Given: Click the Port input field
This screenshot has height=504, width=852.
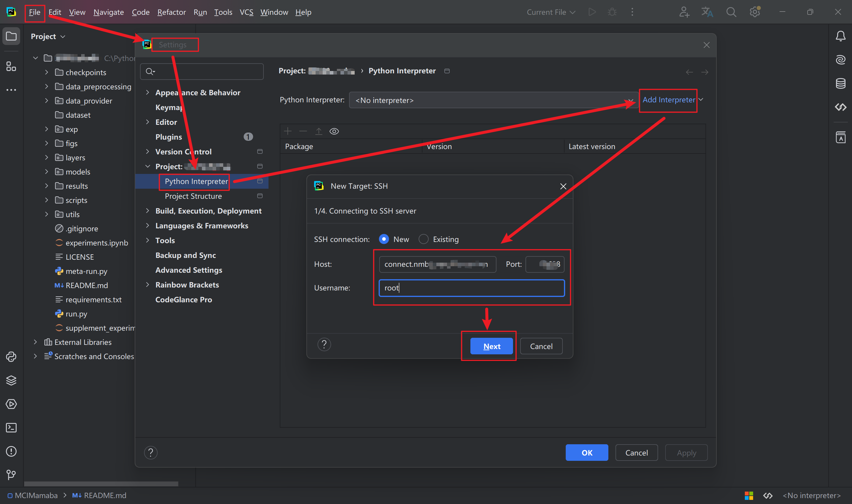Looking at the screenshot, I should coord(545,264).
